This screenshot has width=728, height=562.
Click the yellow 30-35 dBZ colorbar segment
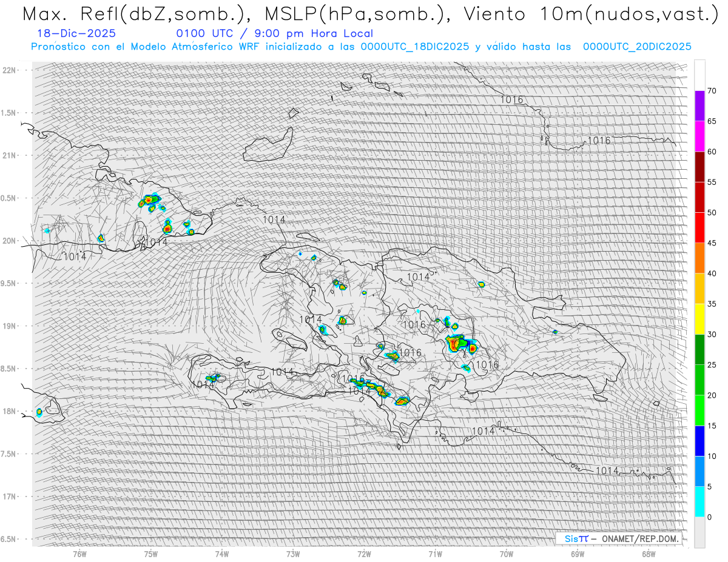click(x=699, y=319)
